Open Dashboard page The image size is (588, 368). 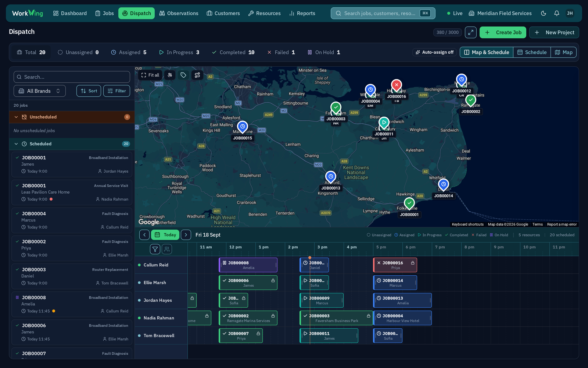pos(70,13)
